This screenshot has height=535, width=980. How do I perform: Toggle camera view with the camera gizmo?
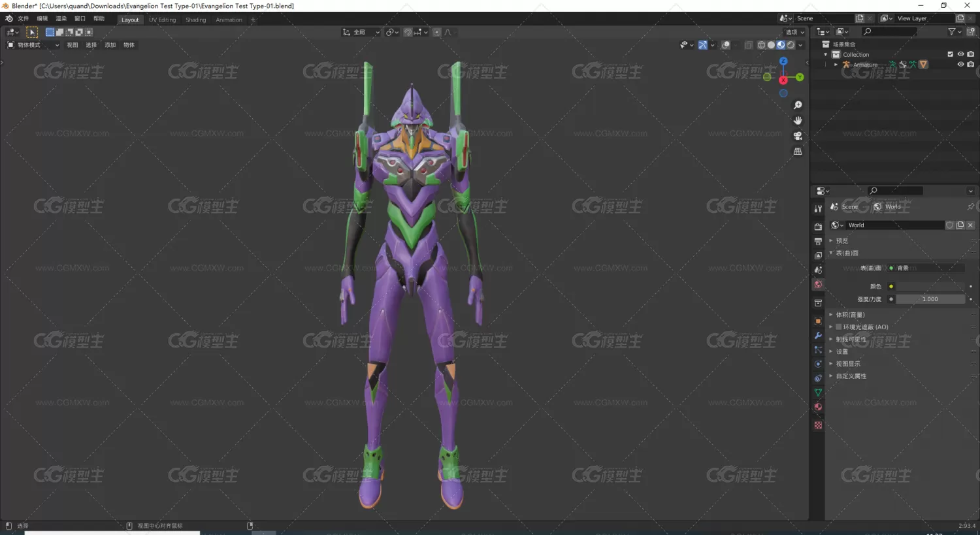[x=798, y=136]
